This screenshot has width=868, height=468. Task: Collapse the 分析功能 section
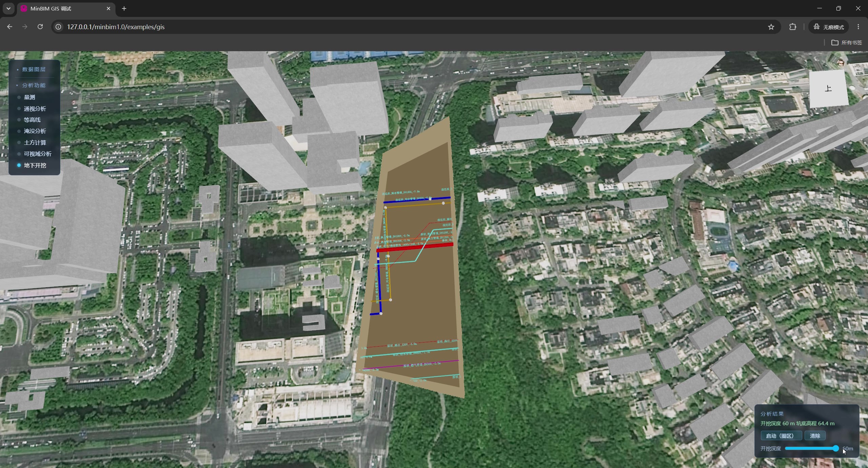click(x=31, y=85)
